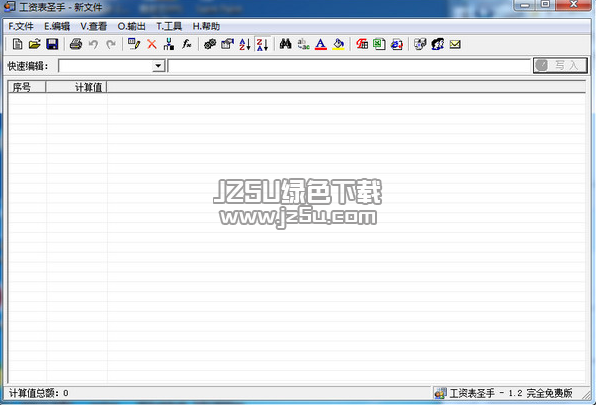Image resolution: width=596 pixels, height=405 pixels.
Task: Maximize the 工资表圣手 window
Action: [546, 5]
